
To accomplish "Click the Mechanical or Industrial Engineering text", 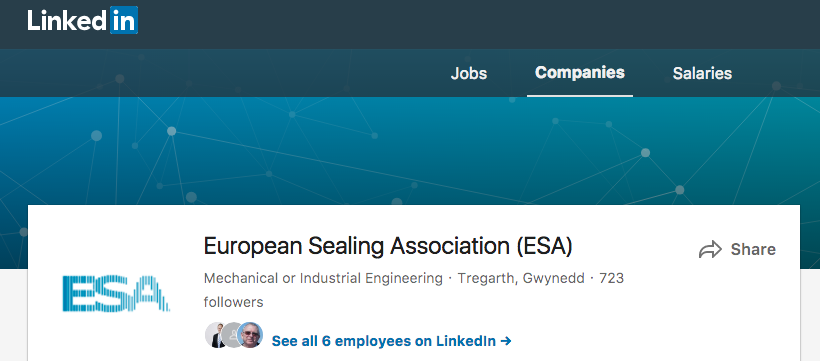I will pyautogui.click(x=323, y=278).
